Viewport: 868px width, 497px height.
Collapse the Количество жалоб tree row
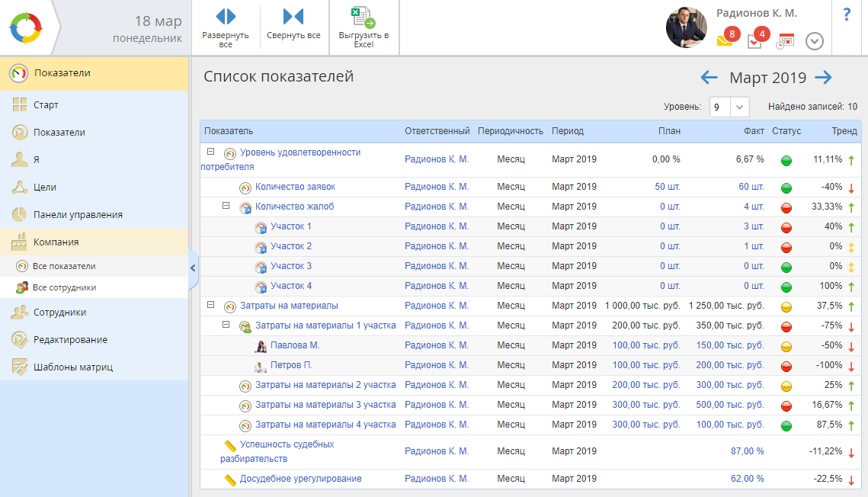tap(226, 206)
